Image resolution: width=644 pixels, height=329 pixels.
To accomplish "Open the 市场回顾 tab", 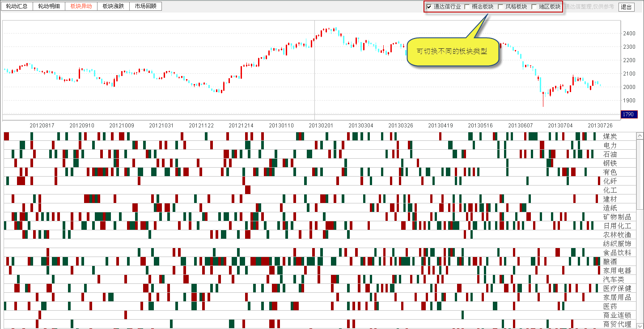I will coord(145,6).
